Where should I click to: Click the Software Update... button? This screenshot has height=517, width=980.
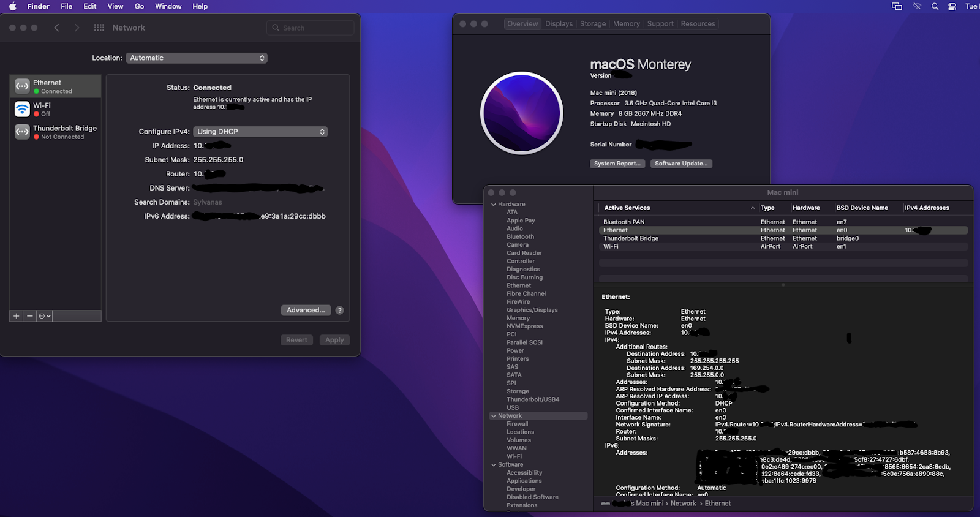click(x=681, y=164)
